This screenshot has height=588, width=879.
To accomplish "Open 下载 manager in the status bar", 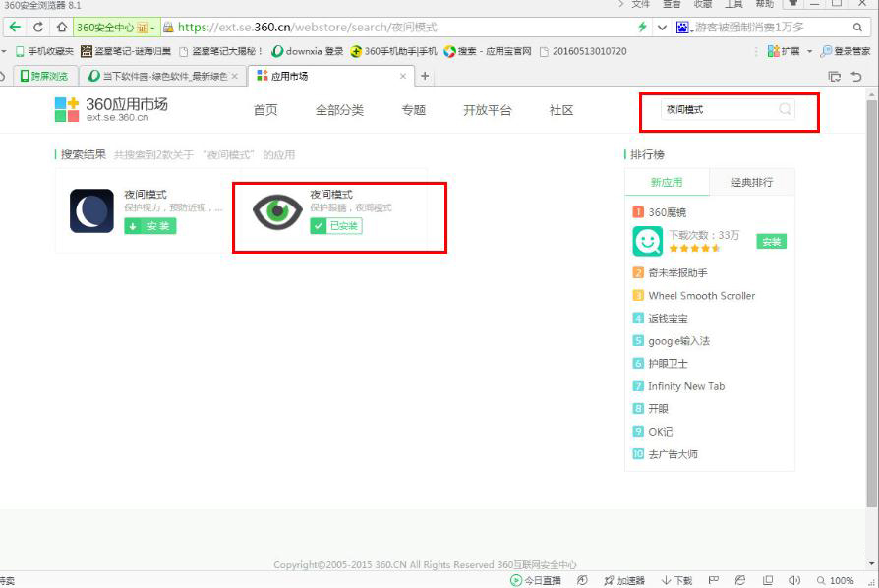I will (x=677, y=580).
